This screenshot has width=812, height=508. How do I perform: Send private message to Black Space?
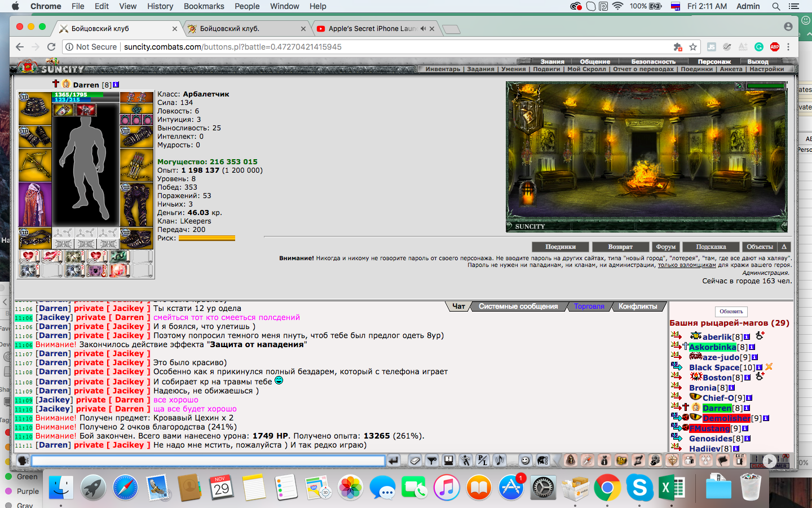pyautogui.click(x=676, y=367)
